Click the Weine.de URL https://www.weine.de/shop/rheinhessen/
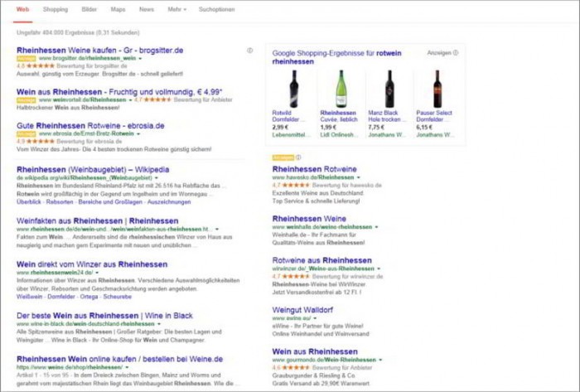 click(x=69, y=367)
